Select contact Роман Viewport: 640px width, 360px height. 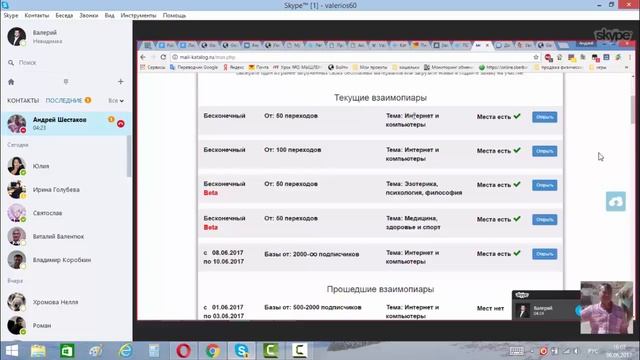click(x=66, y=326)
